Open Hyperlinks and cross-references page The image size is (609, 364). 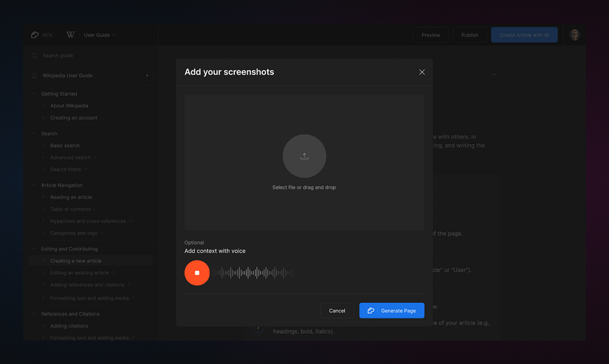(x=88, y=221)
